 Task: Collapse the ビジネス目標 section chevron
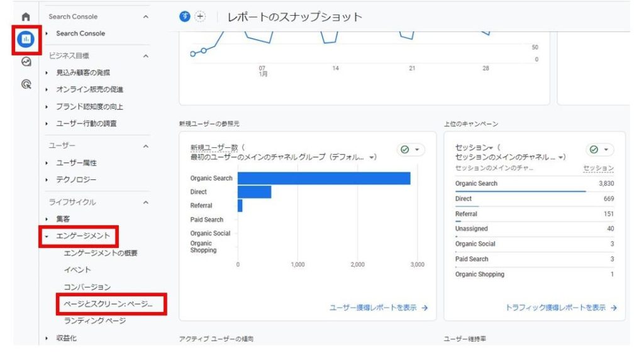(x=146, y=56)
